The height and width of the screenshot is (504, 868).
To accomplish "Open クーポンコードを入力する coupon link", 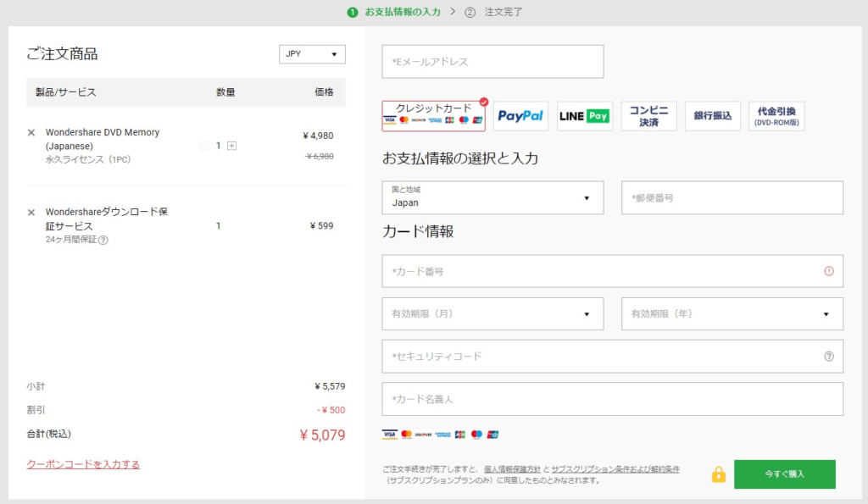I will pos(83,464).
